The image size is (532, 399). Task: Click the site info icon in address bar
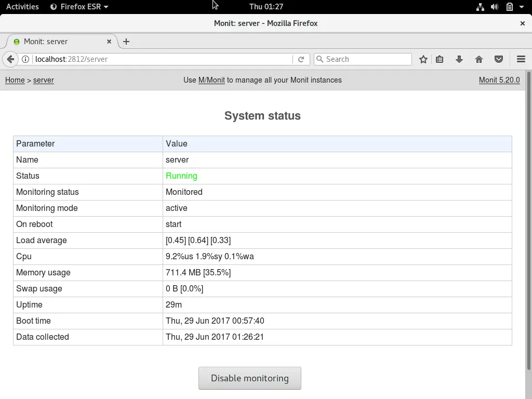pyautogui.click(x=25, y=59)
